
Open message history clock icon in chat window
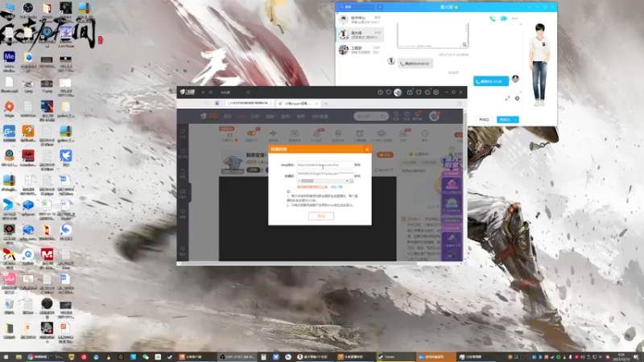pos(517,98)
